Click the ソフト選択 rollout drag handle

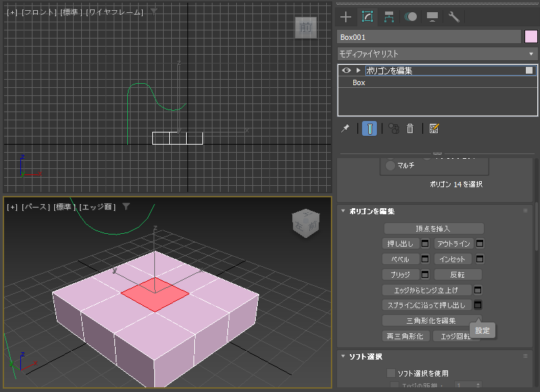tap(525, 356)
